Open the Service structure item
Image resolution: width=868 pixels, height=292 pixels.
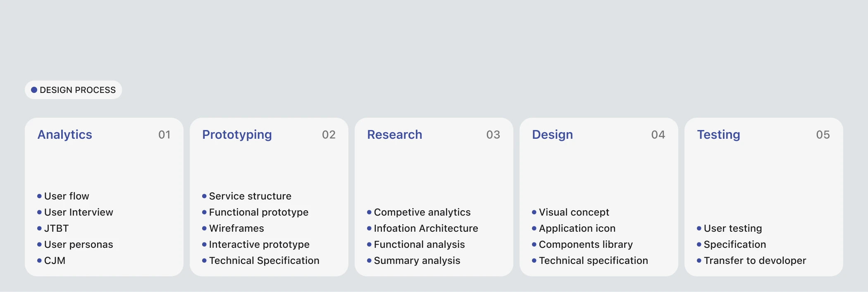point(250,196)
